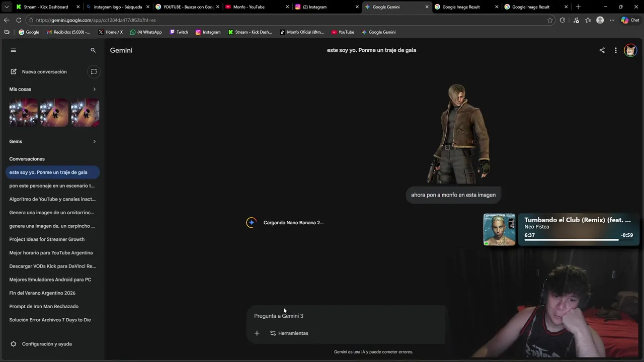Open the 'Solución Error Archivos 7 Days to Die' chat
The height and width of the screenshot is (362, 644).
click(x=53, y=320)
